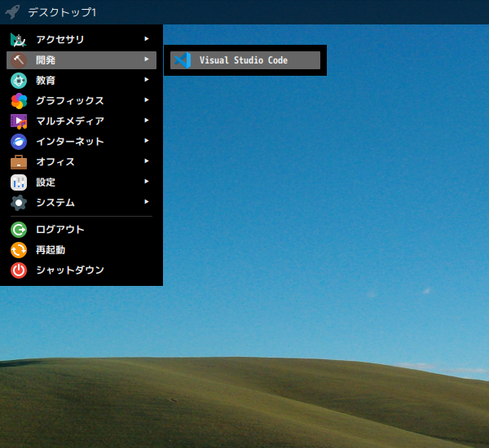Click the オフィス briefcase icon
Screen dimensions: 489x448
19,162
